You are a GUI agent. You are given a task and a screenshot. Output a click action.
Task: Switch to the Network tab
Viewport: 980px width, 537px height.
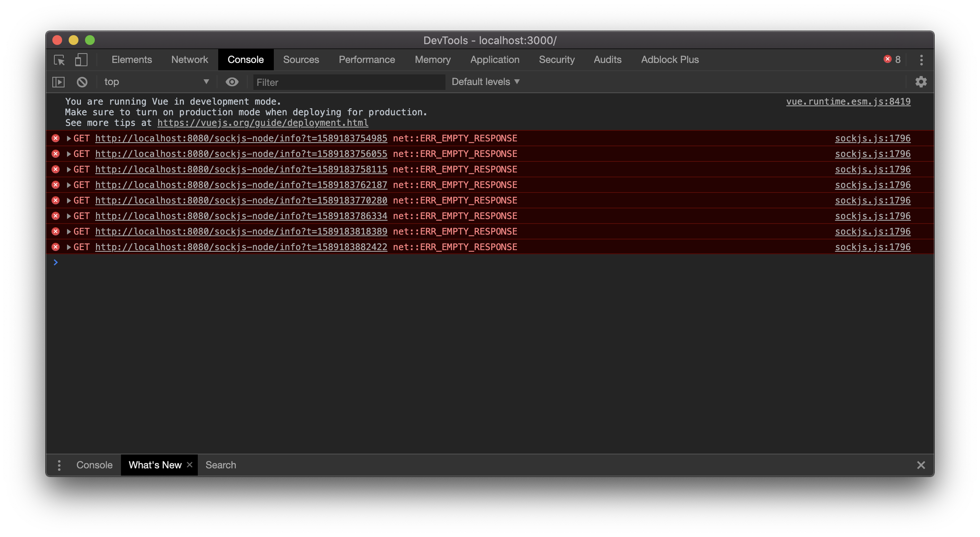(x=190, y=60)
